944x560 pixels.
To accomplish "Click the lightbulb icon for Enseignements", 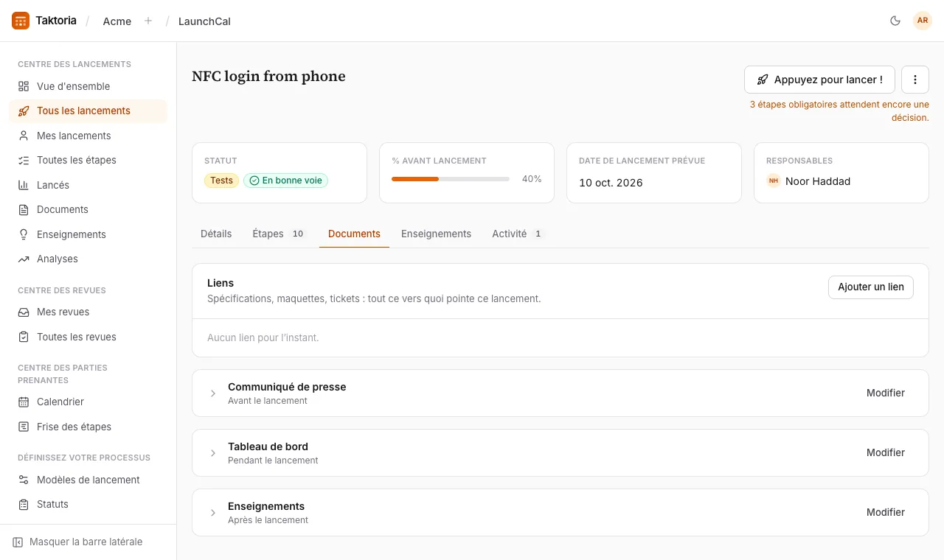I will (24, 234).
